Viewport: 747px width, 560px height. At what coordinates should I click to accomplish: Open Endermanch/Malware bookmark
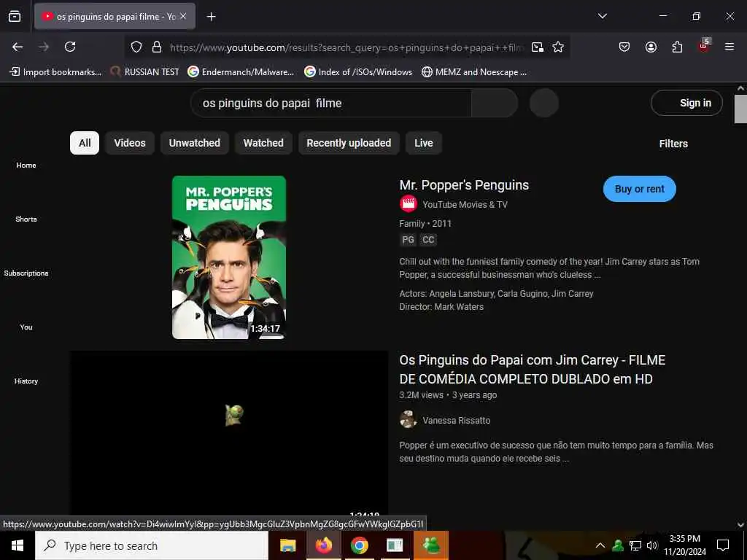pos(241,72)
